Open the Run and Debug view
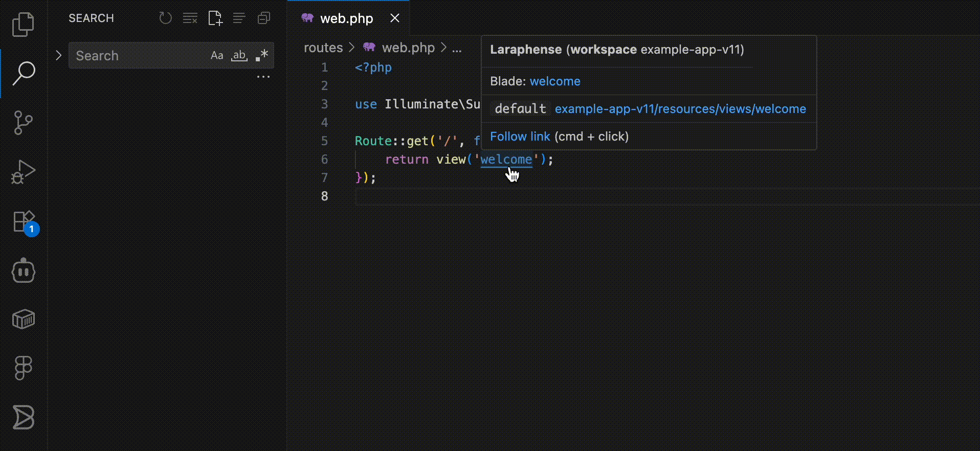This screenshot has height=451, width=980. point(23,172)
